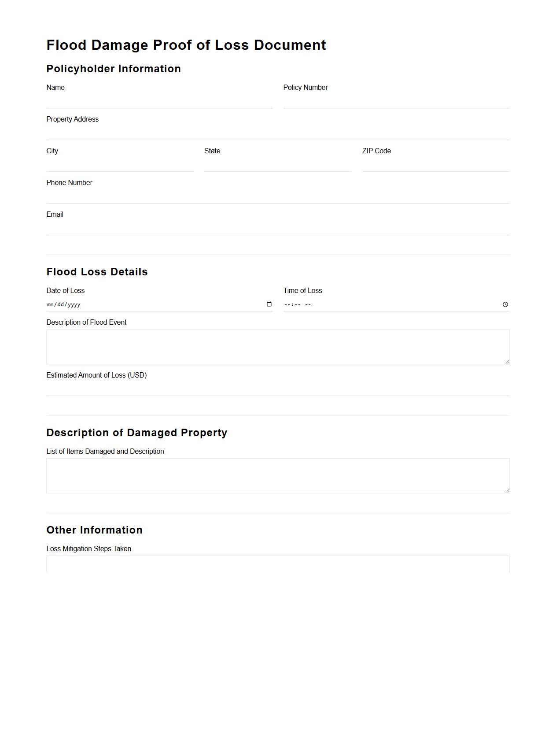Click inside the Description of Flood Event textarea
Screen dimensions: 556x756
point(277,346)
